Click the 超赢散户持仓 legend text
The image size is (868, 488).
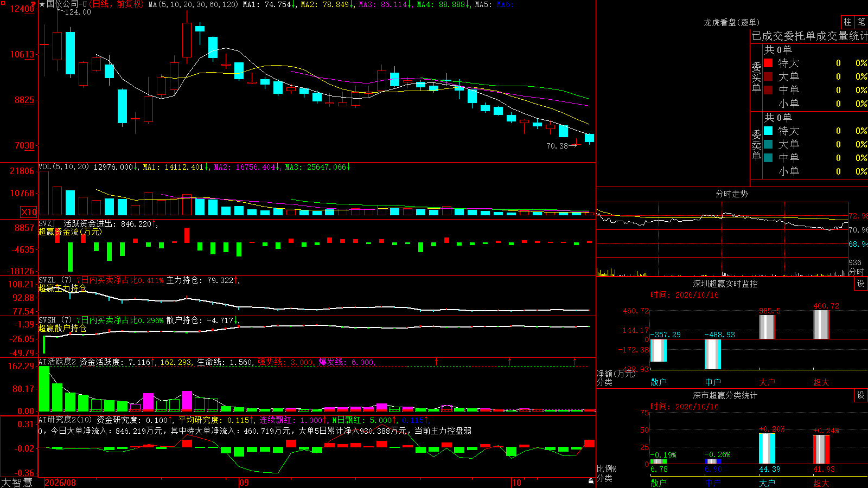(x=62, y=328)
